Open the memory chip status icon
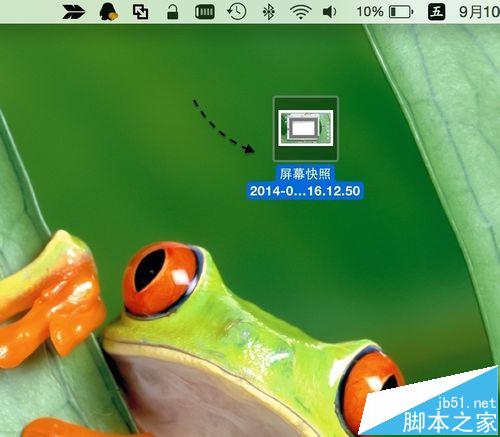500x437 pixels. (x=204, y=12)
